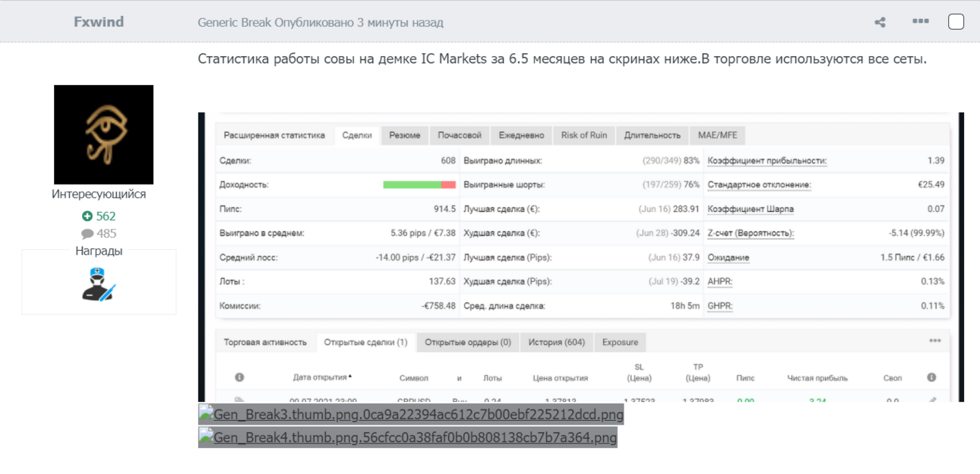Open the Fxwind username profile link
Image resolution: width=980 pixels, height=474 pixels.
(x=99, y=22)
